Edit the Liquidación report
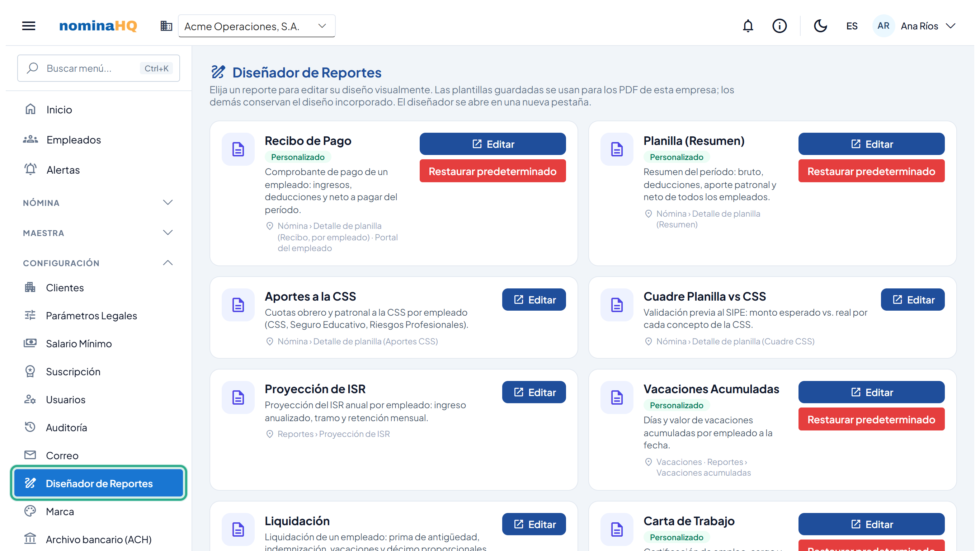 coord(534,524)
